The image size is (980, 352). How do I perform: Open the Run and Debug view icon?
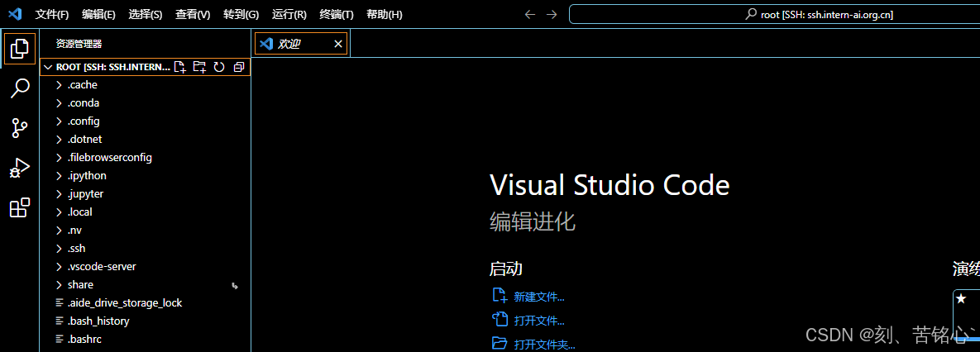coord(19,168)
